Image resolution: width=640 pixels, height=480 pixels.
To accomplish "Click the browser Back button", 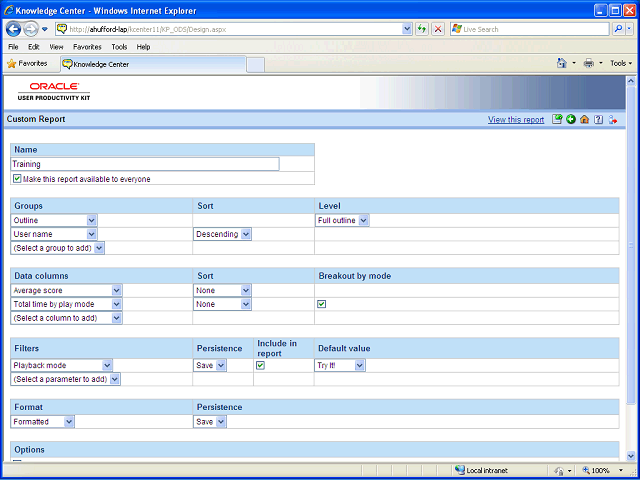I will (x=13, y=29).
